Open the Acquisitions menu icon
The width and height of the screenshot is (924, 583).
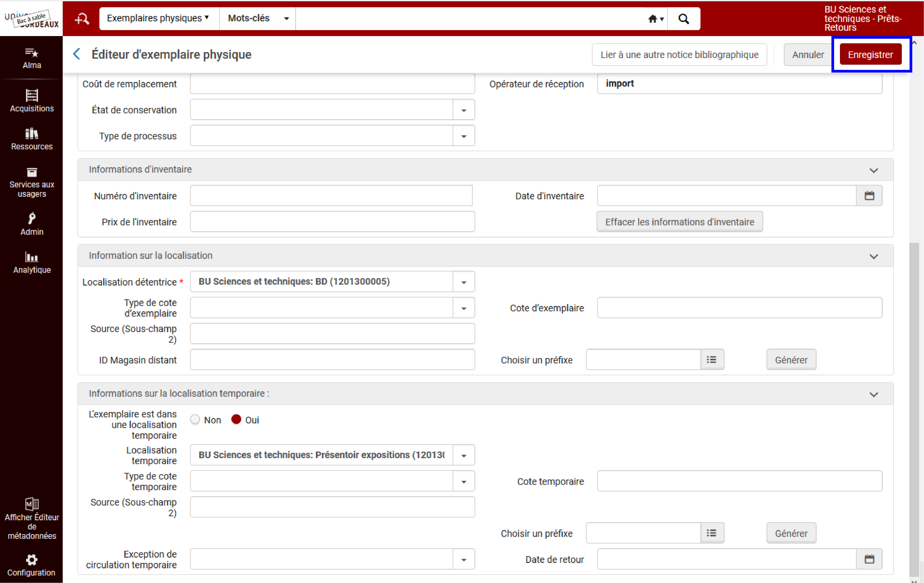[x=32, y=95]
